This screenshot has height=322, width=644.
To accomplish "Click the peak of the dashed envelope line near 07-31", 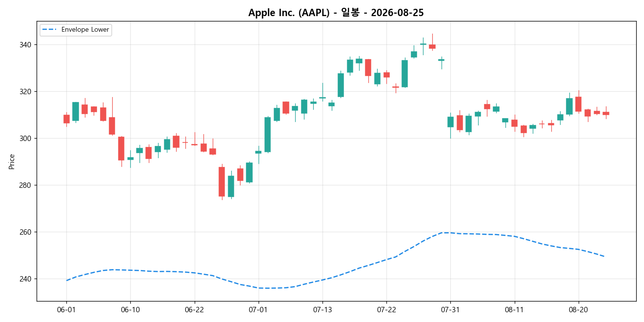I will (x=446, y=233).
